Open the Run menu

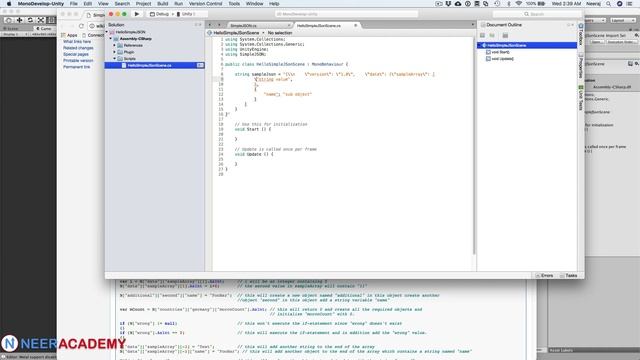coord(179,4)
